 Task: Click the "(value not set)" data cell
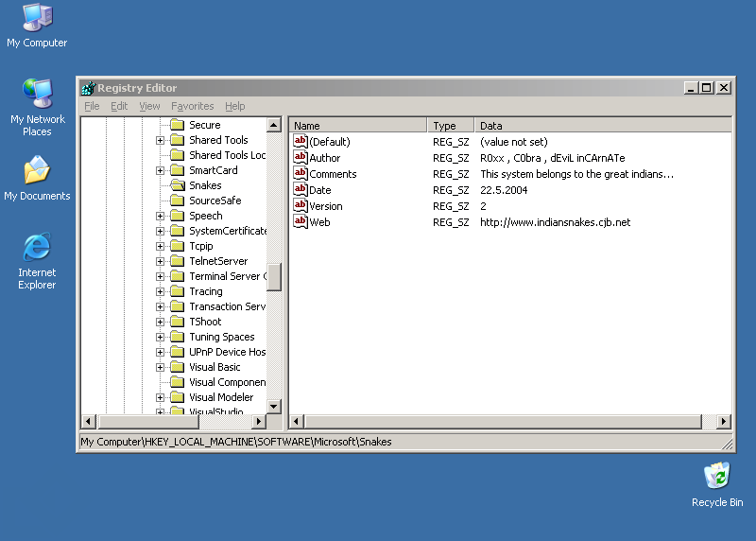point(513,142)
